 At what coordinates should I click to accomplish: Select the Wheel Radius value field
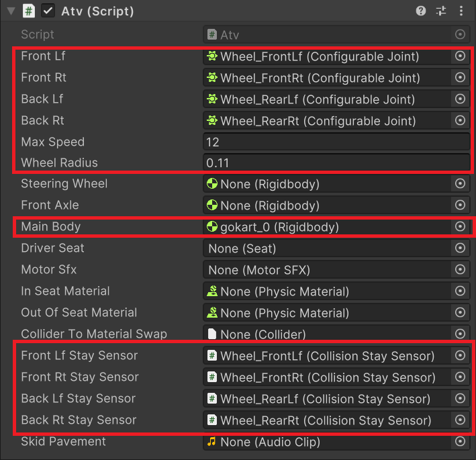[336, 163]
